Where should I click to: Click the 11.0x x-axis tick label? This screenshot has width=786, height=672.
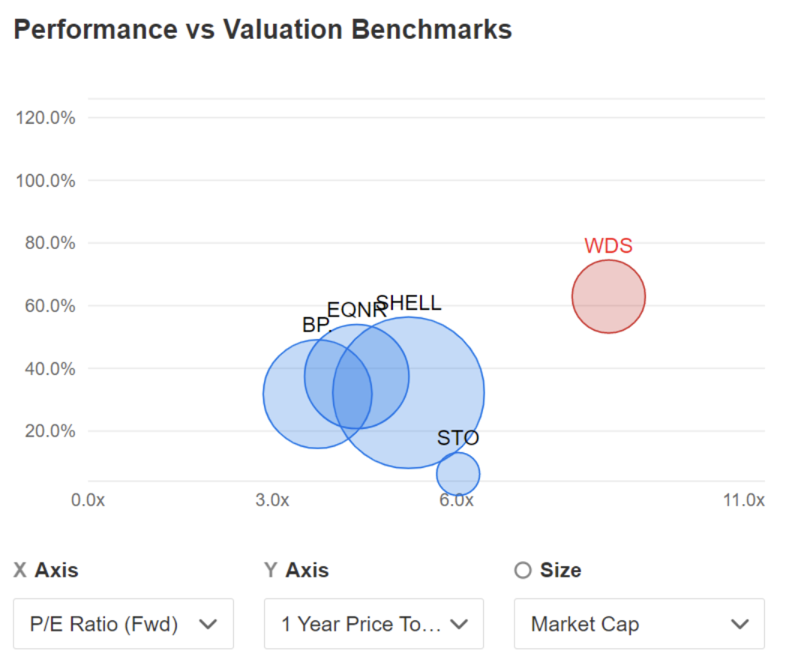pos(743,500)
